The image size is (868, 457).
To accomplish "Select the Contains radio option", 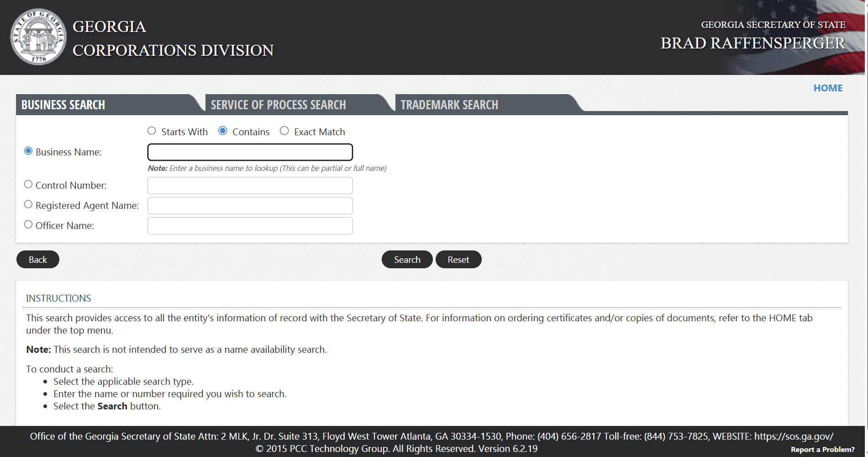I will click(x=223, y=131).
